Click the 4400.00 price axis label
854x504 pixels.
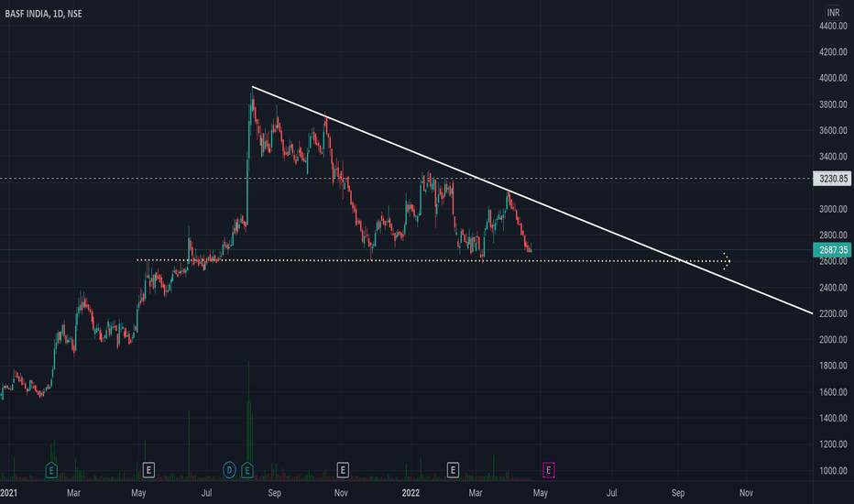833,26
